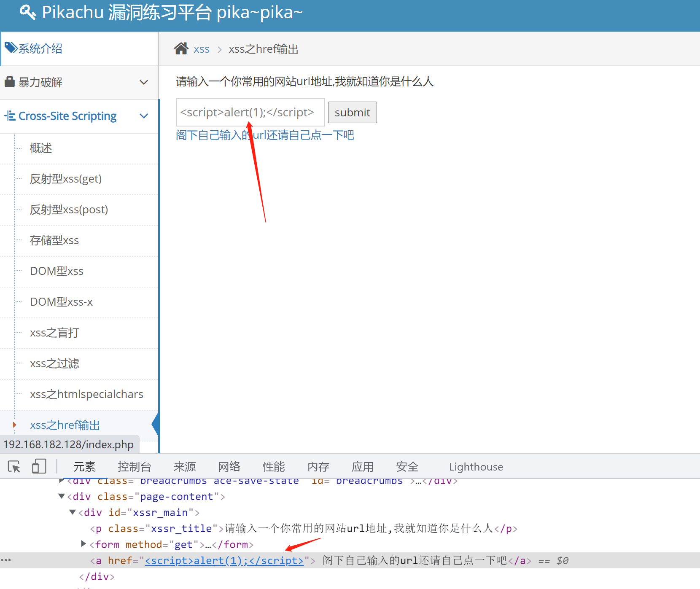The width and height of the screenshot is (700, 589).
Task: Open 反射型xss(get) in the sidebar
Action: 66,179
